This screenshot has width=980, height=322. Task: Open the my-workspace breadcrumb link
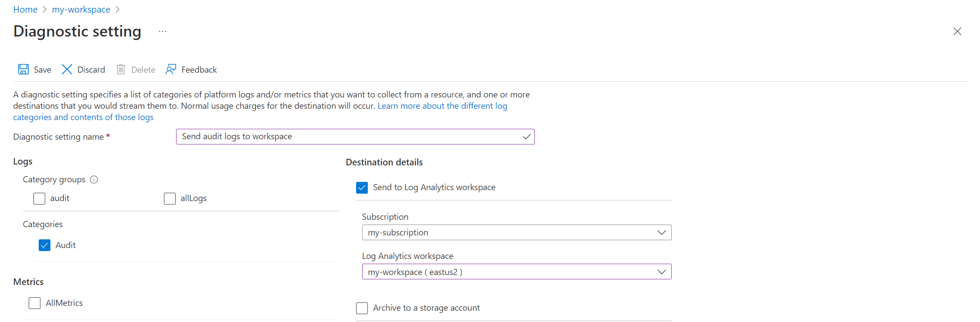(x=81, y=10)
